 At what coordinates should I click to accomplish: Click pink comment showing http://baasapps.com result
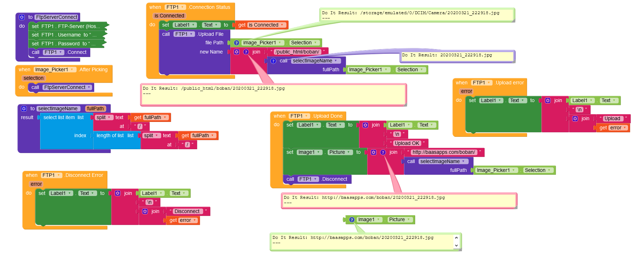399,201
